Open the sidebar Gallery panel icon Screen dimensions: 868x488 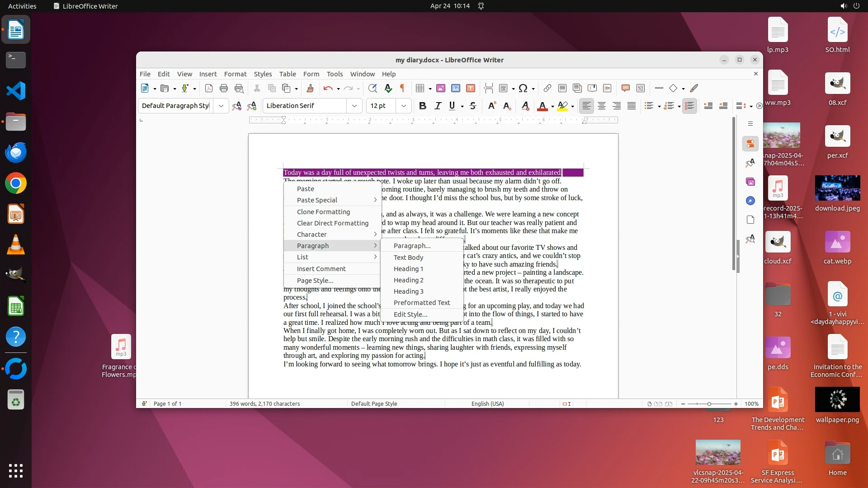(750, 182)
